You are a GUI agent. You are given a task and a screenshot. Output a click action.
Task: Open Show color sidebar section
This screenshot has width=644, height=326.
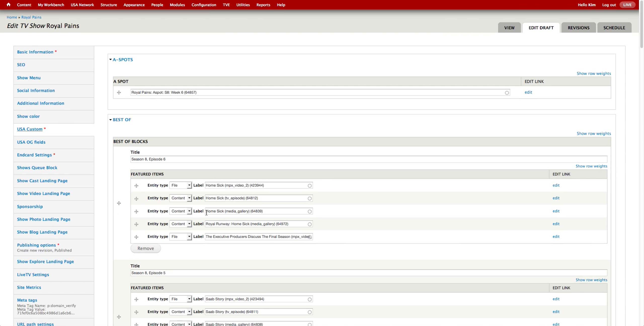coord(28,116)
